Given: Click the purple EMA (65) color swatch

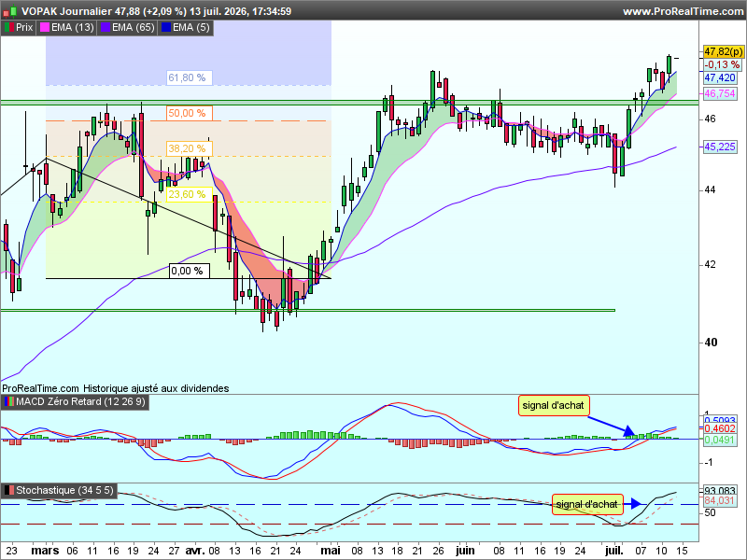Looking at the screenshot, I should 106,28.
